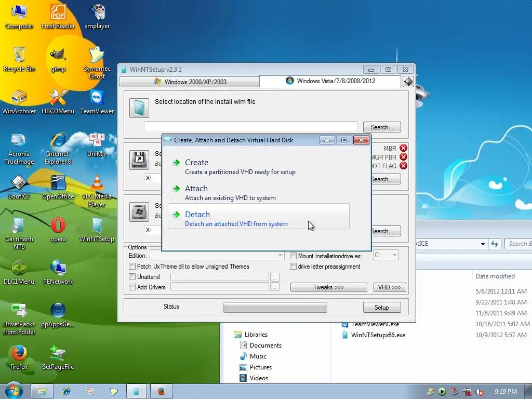Open SetPageFile desktop icon
Viewport: 532px width, 399px height.
click(58, 357)
